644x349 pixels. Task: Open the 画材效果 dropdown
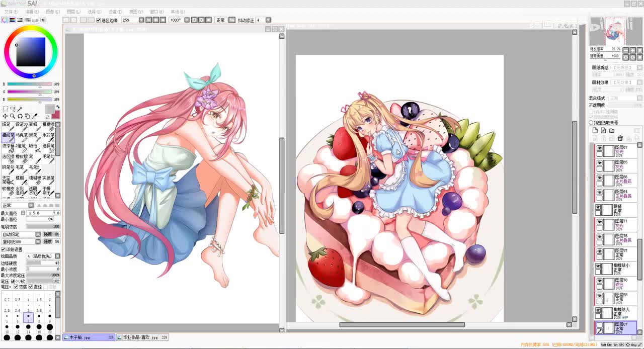640,82
